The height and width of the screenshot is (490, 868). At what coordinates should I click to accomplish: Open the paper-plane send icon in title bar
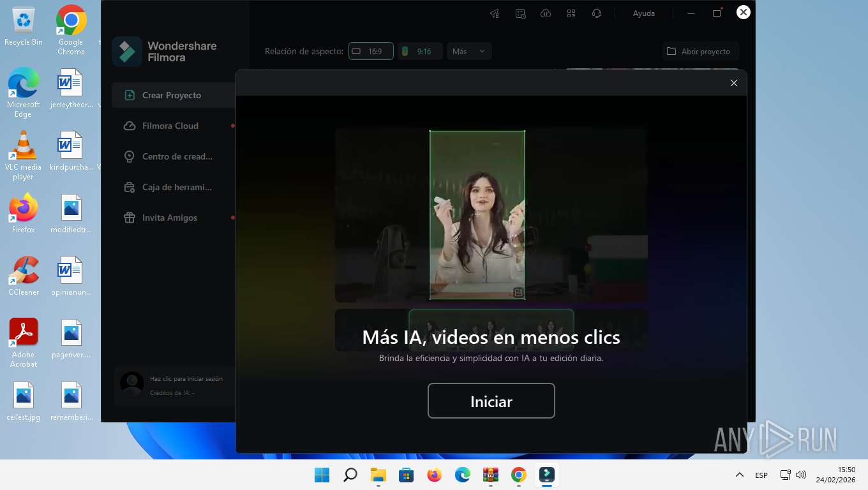[x=495, y=13]
